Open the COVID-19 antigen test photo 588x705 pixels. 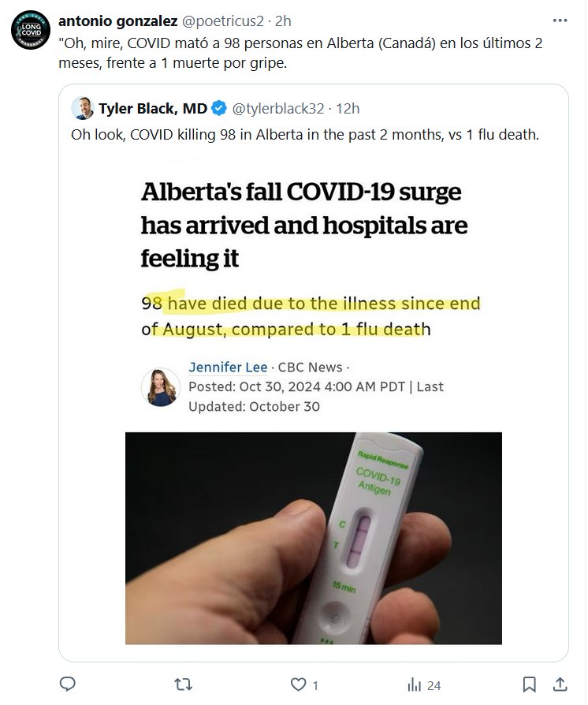point(314,538)
